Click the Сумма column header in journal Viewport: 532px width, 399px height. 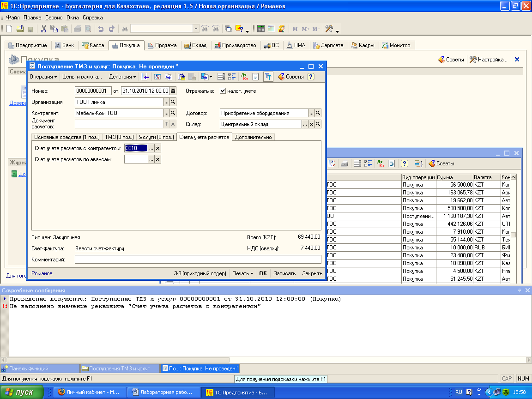click(454, 177)
